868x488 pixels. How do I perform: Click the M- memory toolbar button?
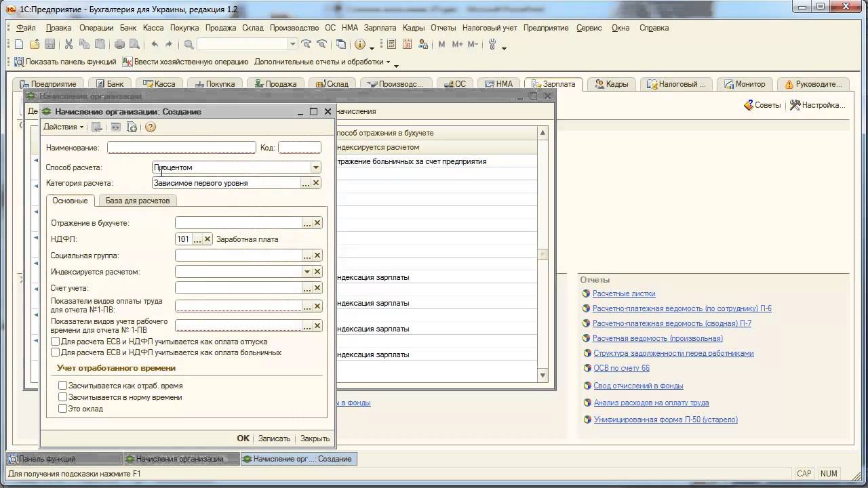(473, 44)
